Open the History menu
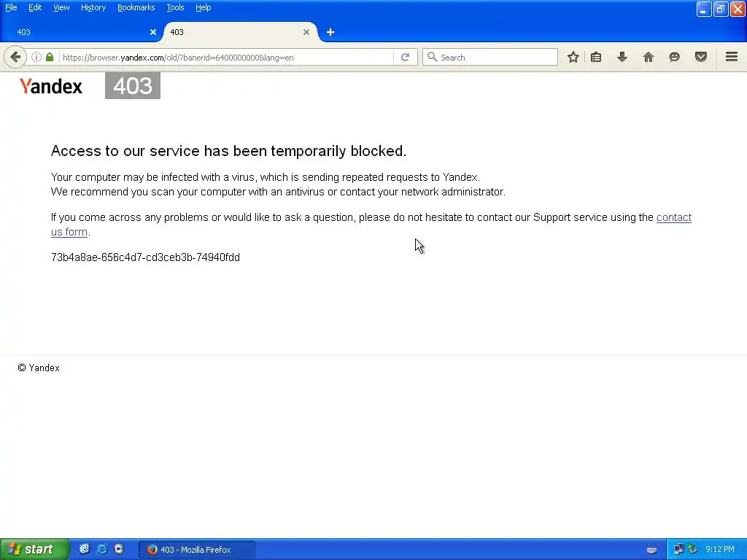The image size is (747, 560). click(93, 7)
